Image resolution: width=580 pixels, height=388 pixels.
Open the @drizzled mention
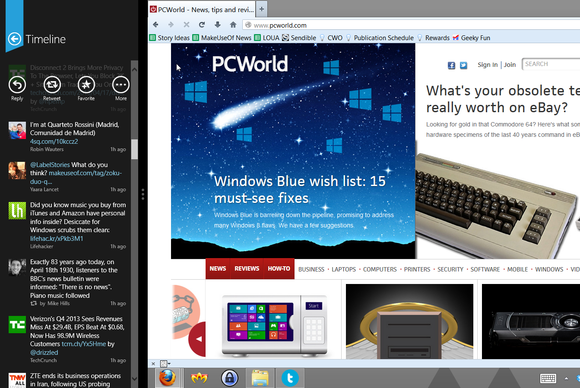click(44, 352)
